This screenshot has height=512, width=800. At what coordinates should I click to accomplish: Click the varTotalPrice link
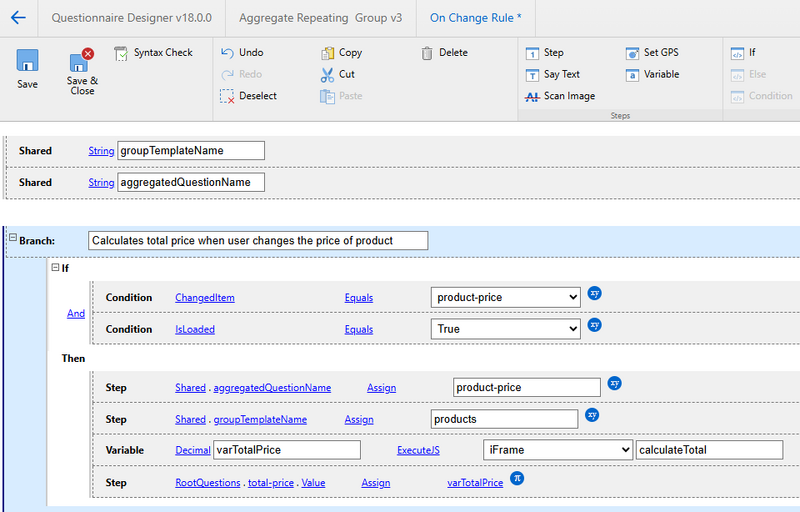tap(475, 483)
